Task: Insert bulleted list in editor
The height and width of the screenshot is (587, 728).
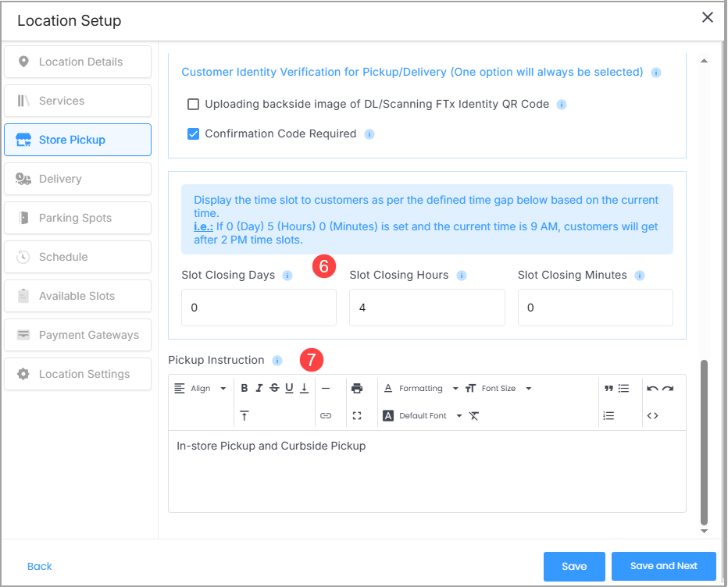Action: click(623, 389)
